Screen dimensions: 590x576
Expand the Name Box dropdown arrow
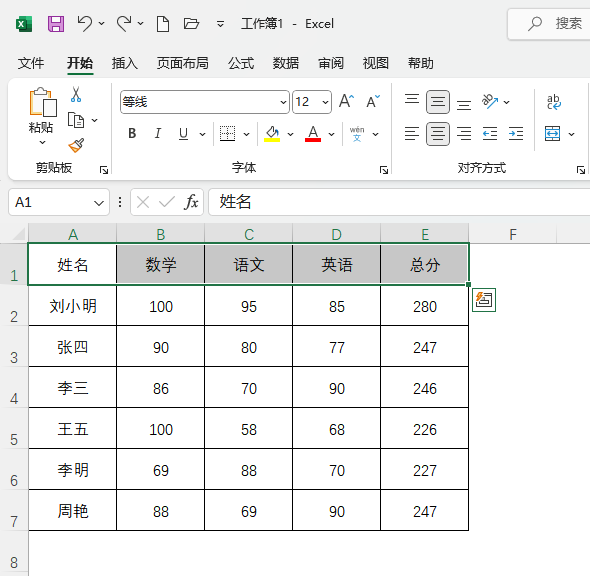click(x=99, y=203)
